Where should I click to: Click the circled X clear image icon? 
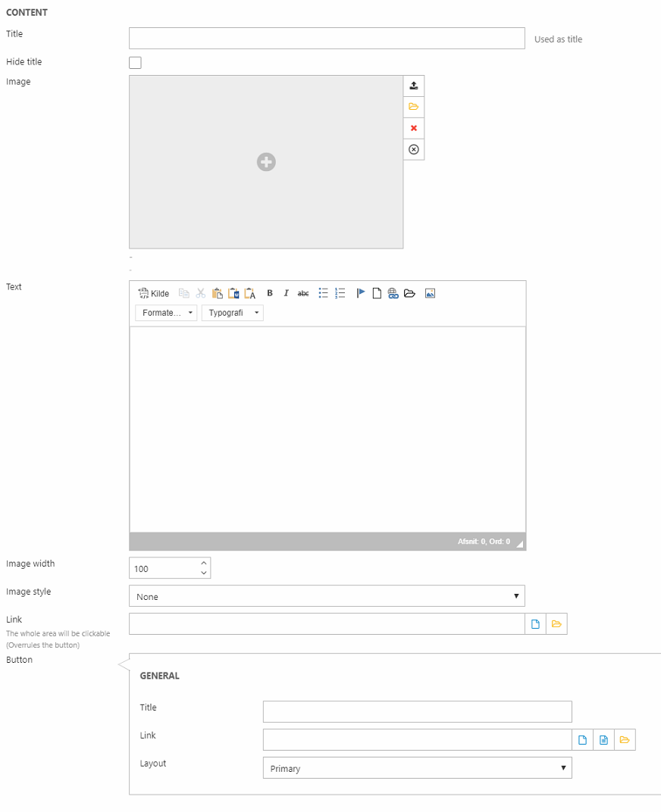click(x=413, y=150)
